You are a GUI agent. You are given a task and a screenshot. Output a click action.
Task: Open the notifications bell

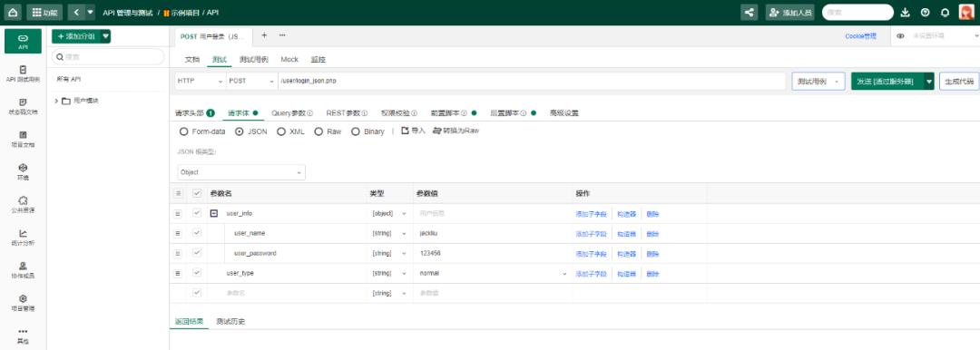[945, 13]
